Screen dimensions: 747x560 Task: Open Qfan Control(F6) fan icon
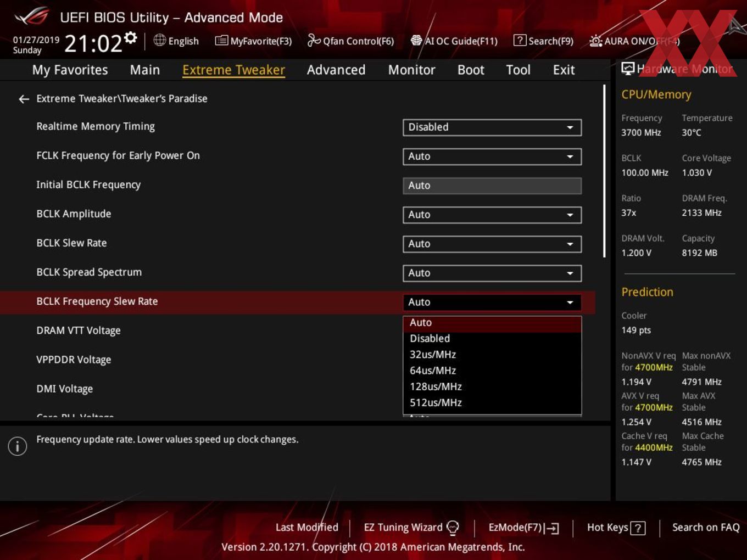[x=314, y=40]
